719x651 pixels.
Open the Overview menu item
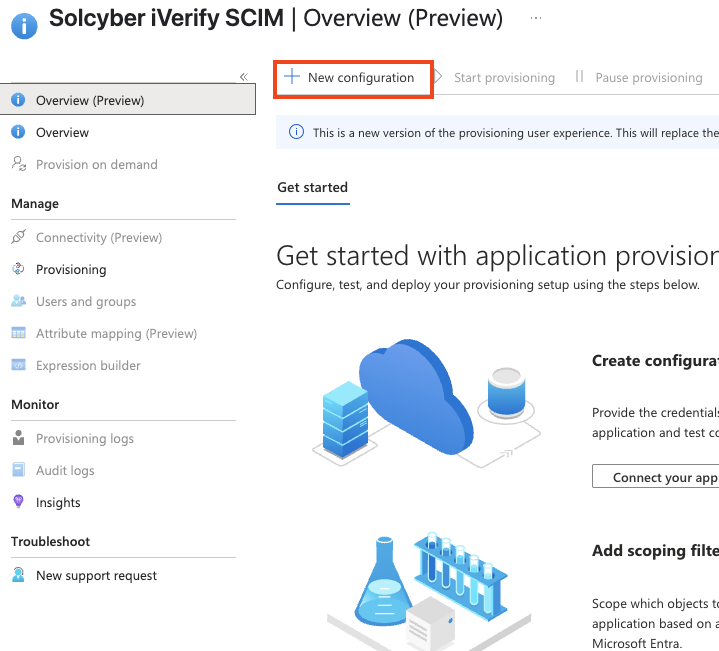click(x=62, y=133)
